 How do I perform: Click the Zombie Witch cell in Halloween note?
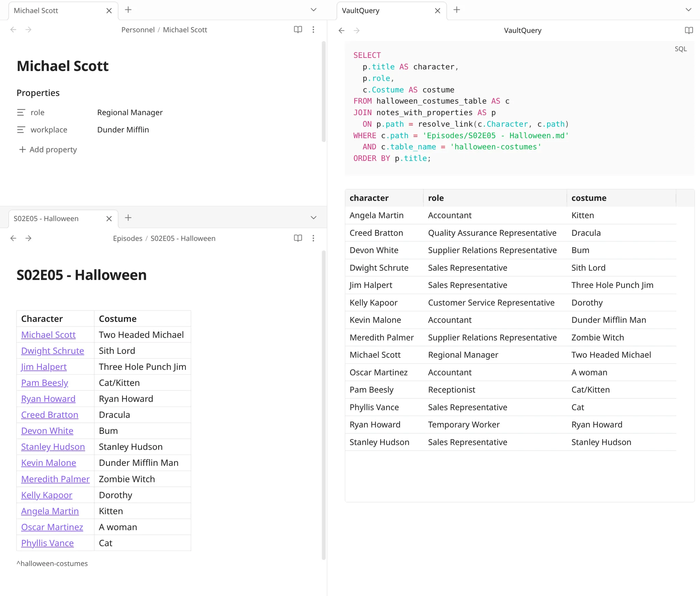click(143, 479)
